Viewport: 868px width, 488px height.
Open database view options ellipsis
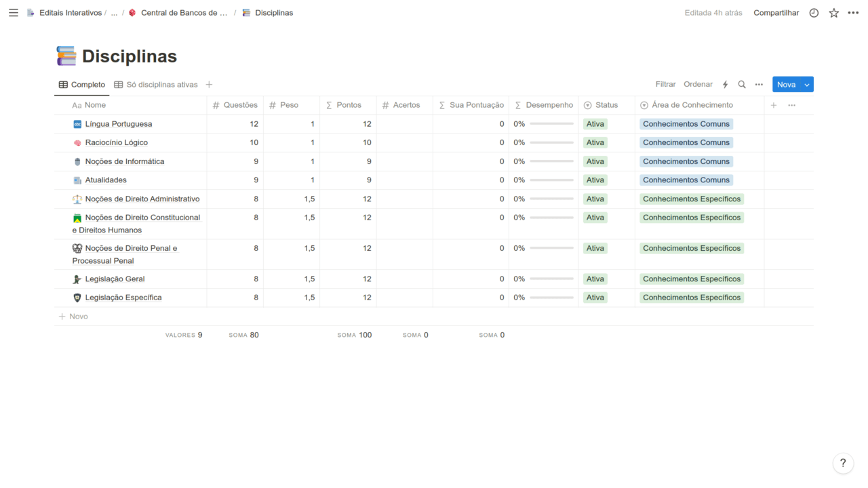click(x=759, y=85)
